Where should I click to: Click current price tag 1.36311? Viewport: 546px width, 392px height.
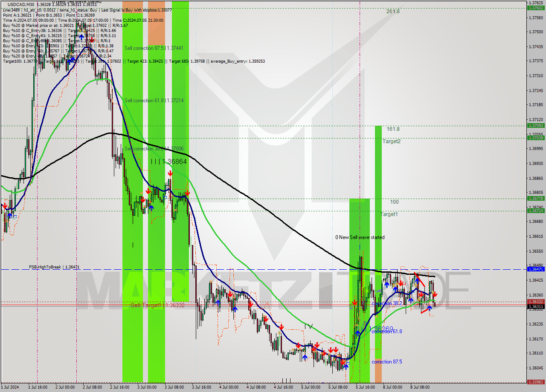coord(535,306)
